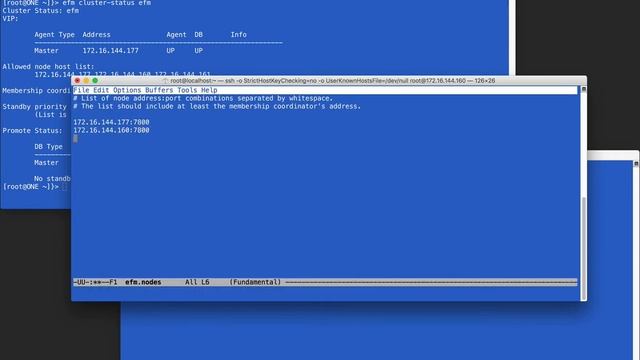Click the front terminal title bar text
This screenshot has height=360, width=640.
(333, 81)
